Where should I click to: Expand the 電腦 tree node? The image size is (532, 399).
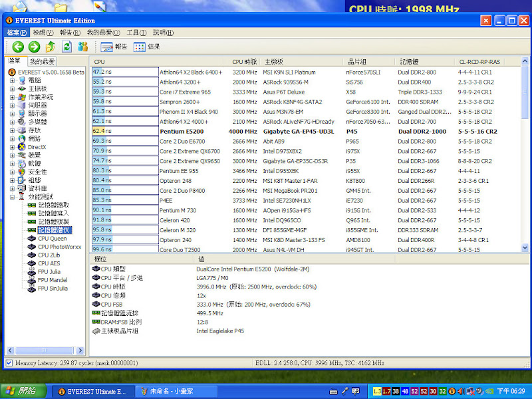pyautogui.click(x=12, y=80)
